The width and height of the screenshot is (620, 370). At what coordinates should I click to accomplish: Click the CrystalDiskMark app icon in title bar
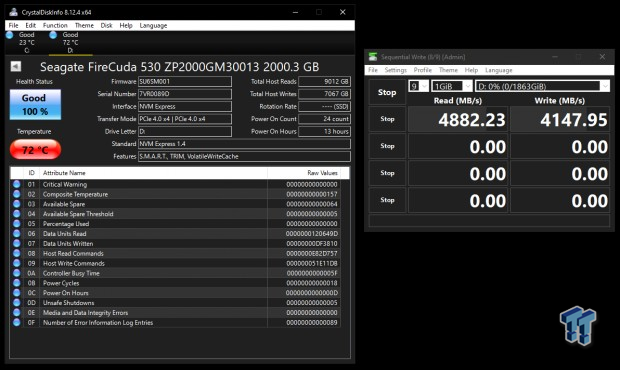372,57
